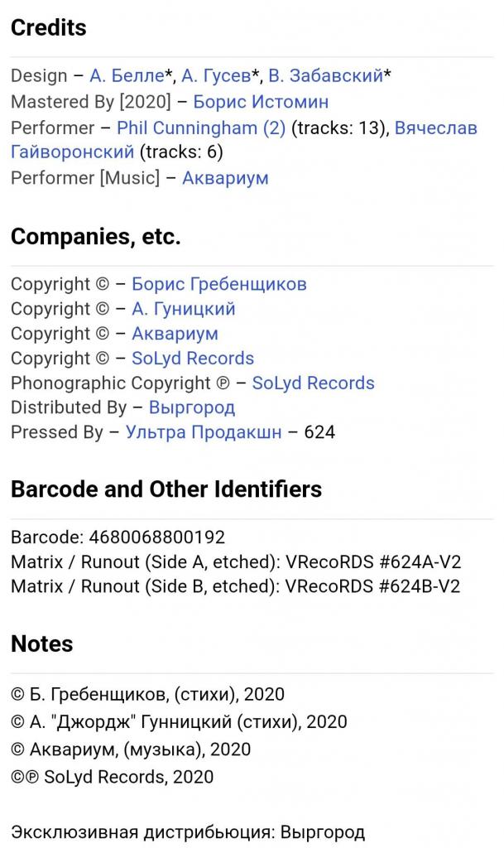Open Аквариум under Performer [Music]
This screenshot has height=848, width=504.
coord(225,178)
